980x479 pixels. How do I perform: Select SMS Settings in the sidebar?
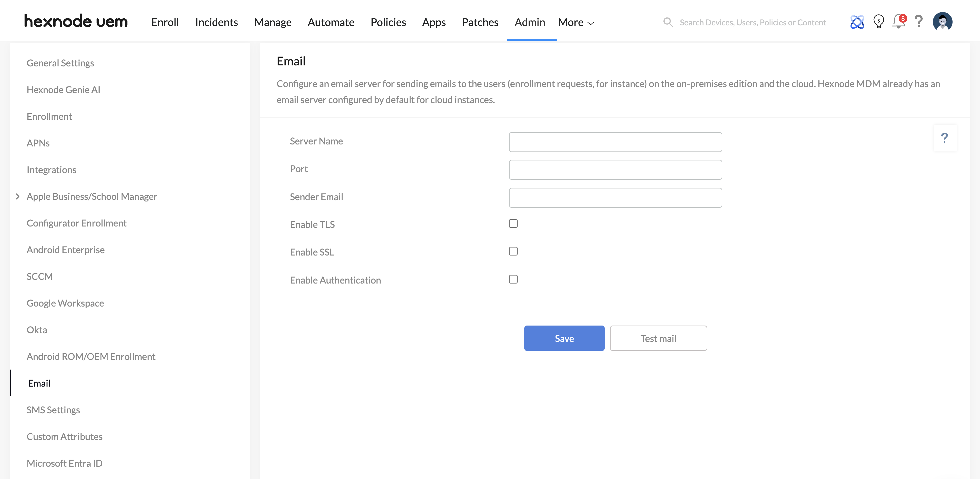click(53, 410)
